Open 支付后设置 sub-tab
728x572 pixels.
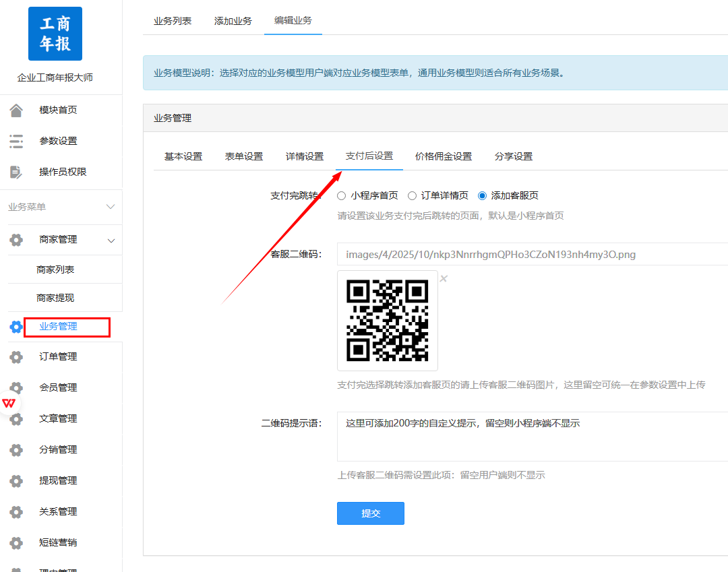(x=369, y=156)
